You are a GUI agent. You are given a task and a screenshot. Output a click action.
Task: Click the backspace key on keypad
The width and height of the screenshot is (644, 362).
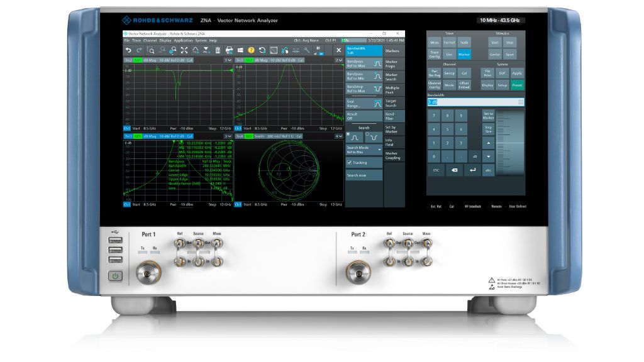click(455, 170)
